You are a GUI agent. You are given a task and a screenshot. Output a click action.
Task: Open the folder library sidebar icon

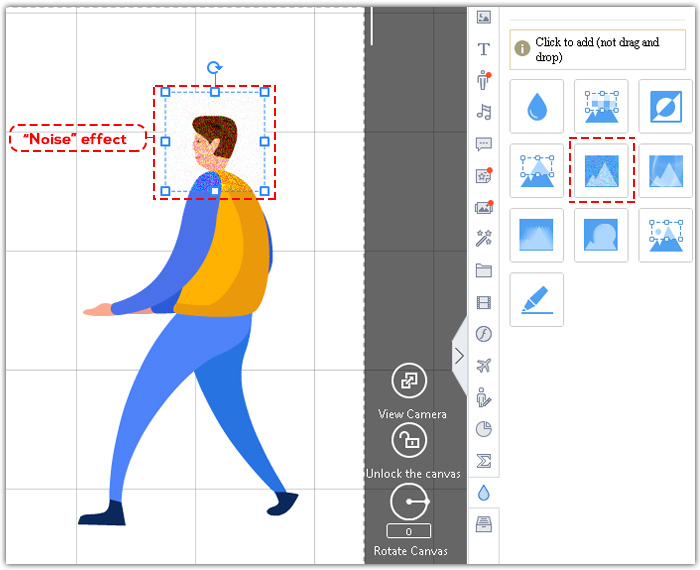(483, 270)
